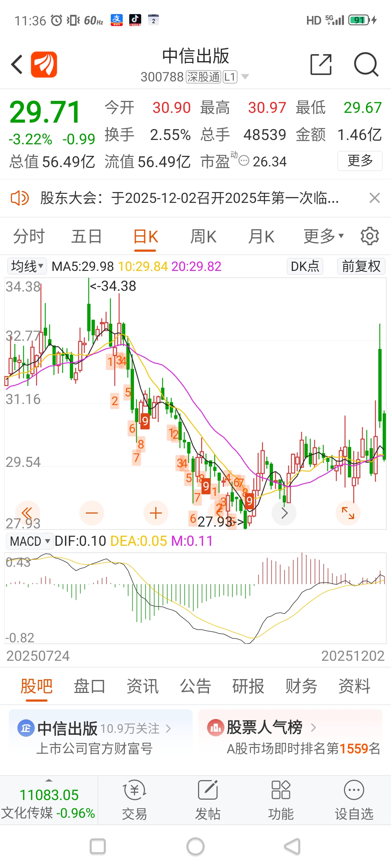Dismiss the shareholder meeting notice
391x868 pixels.
click(x=375, y=198)
